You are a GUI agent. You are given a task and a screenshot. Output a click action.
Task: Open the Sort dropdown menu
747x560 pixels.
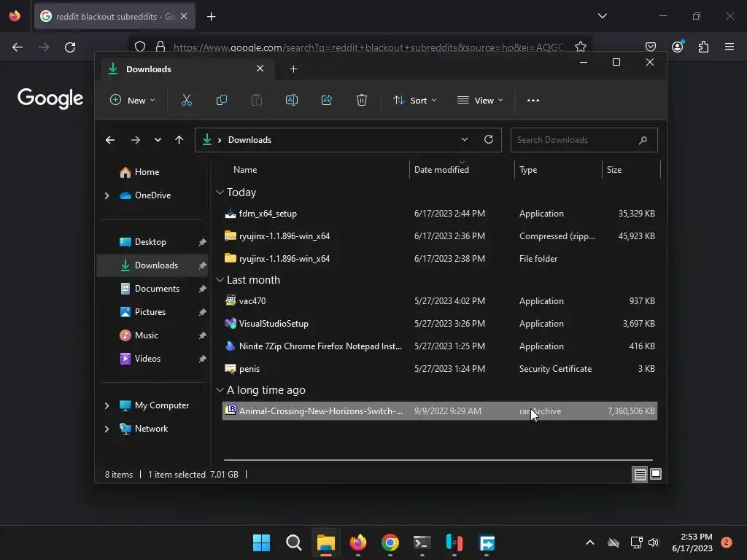tap(414, 101)
